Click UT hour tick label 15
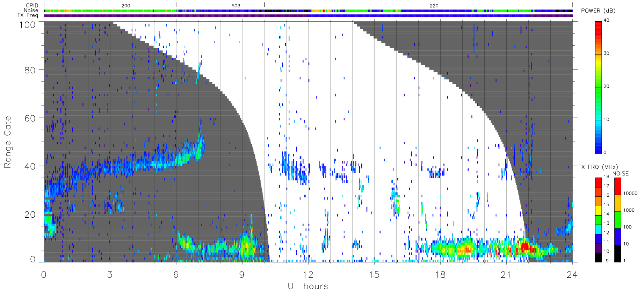The image size is (644, 297). 374,275
